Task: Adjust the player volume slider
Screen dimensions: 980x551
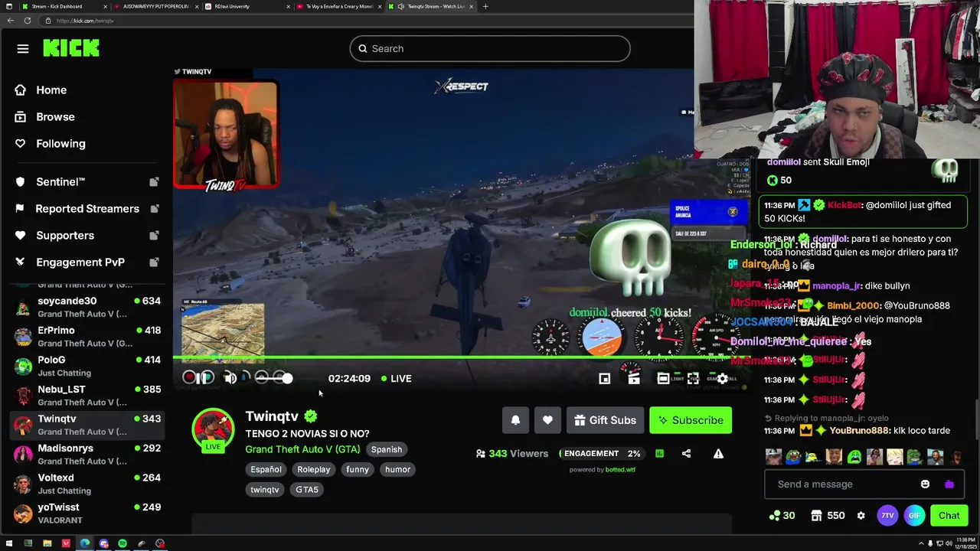Action: [273, 378]
